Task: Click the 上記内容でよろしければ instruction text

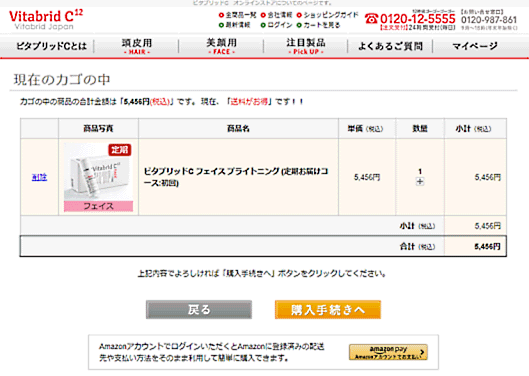Action: [x=262, y=273]
